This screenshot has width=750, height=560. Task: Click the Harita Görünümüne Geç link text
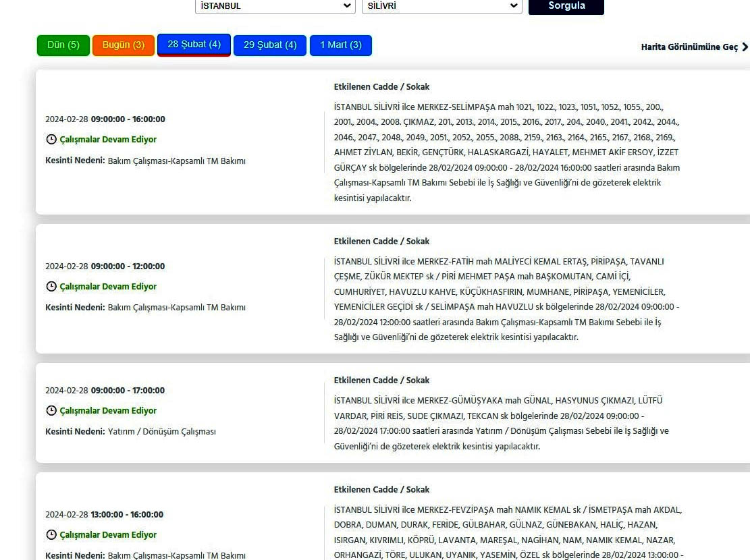pos(689,47)
